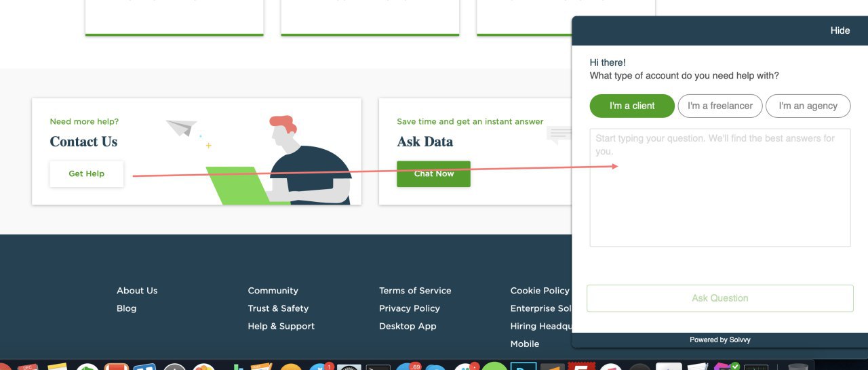The image size is (868, 370).
Task: Click the paper airplane icon in Contact Us card
Action: tap(181, 127)
